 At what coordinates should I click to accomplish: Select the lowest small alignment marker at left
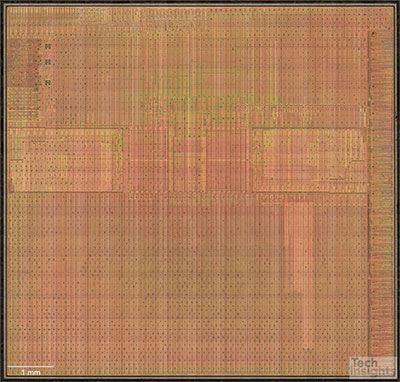point(48,82)
